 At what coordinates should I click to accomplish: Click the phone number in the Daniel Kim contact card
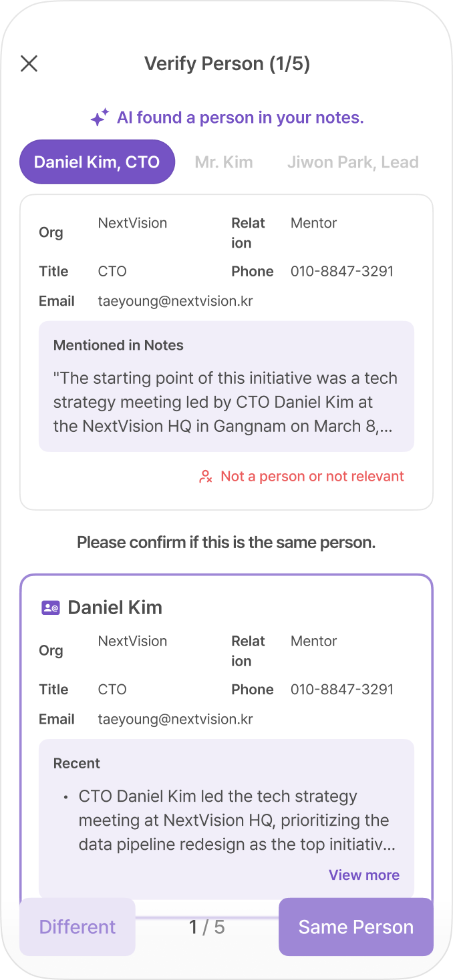pyautogui.click(x=342, y=689)
